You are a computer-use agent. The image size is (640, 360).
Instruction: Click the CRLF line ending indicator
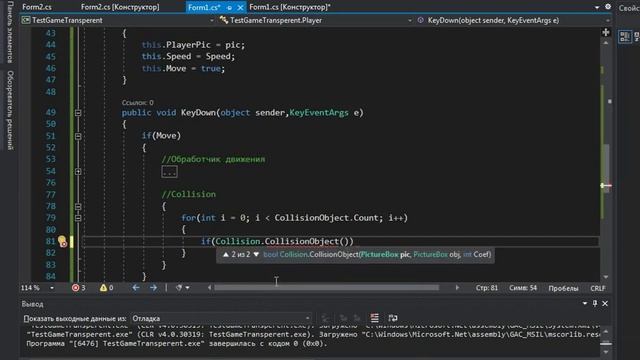coord(598,288)
